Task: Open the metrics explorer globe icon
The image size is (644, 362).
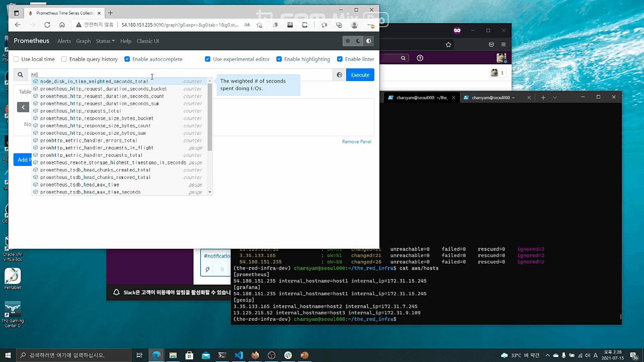Action: pyautogui.click(x=340, y=75)
